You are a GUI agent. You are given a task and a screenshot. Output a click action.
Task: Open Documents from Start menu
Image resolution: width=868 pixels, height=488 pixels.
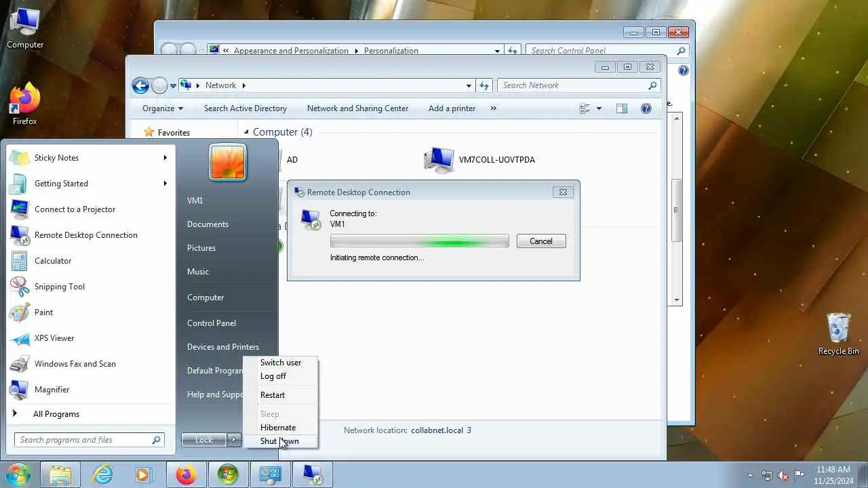[208, 224]
